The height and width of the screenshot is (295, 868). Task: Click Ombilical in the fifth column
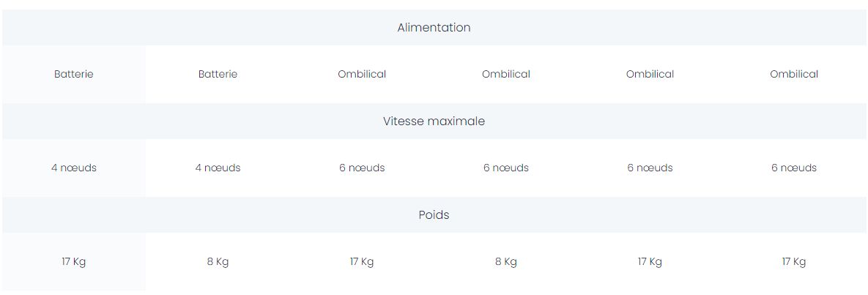(650, 74)
